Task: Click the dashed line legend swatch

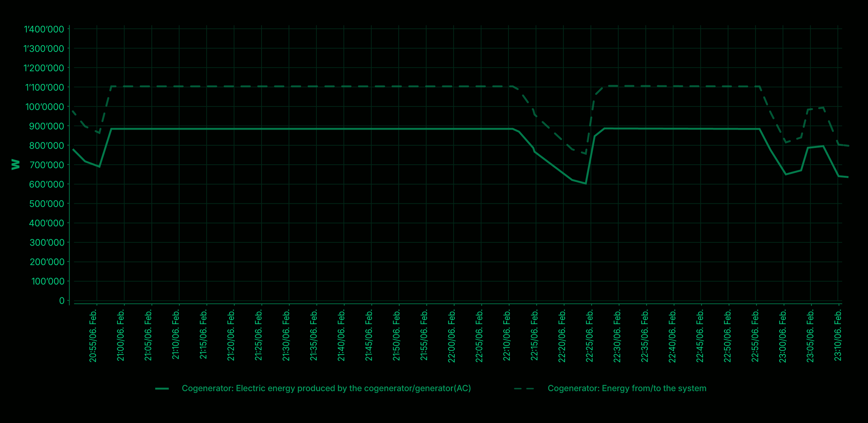Action: click(524, 388)
